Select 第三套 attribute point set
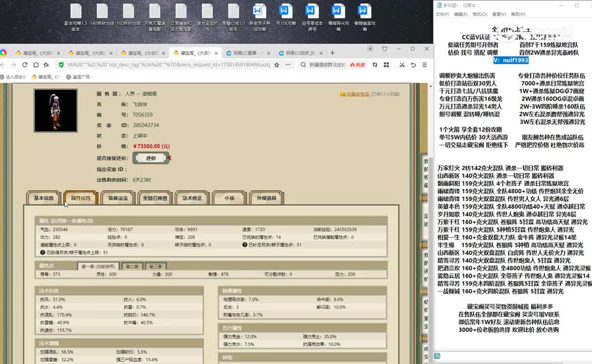The width and height of the screenshot is (592, 364). [x=155, y=266]
